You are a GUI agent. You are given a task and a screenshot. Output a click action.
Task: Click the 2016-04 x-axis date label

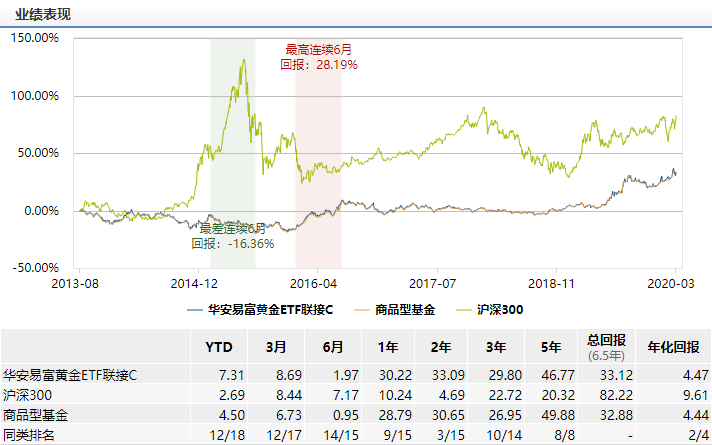[313, 284]
